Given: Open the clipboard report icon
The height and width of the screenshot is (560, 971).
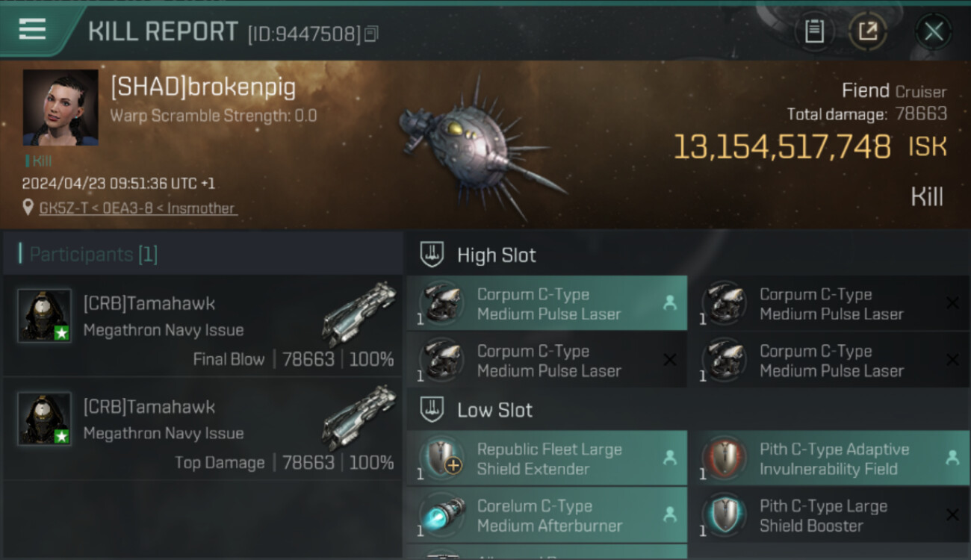Looking at the screenshot, I should 814,31.
